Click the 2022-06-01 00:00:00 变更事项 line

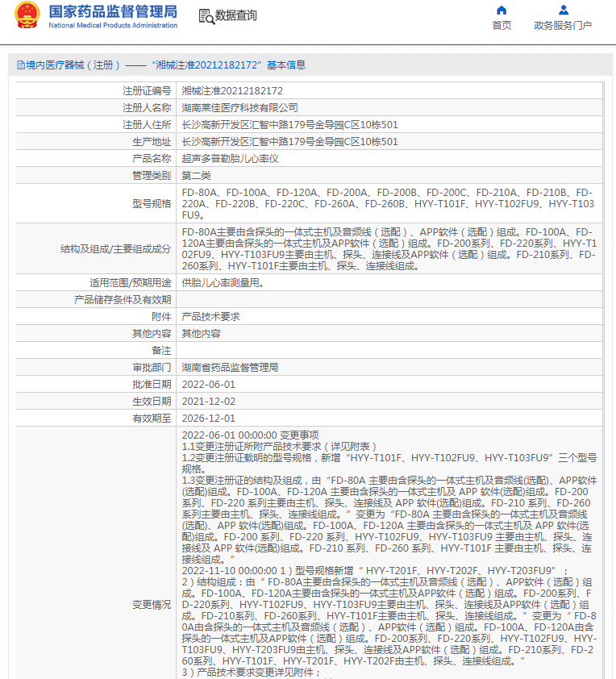pos(250,435)
